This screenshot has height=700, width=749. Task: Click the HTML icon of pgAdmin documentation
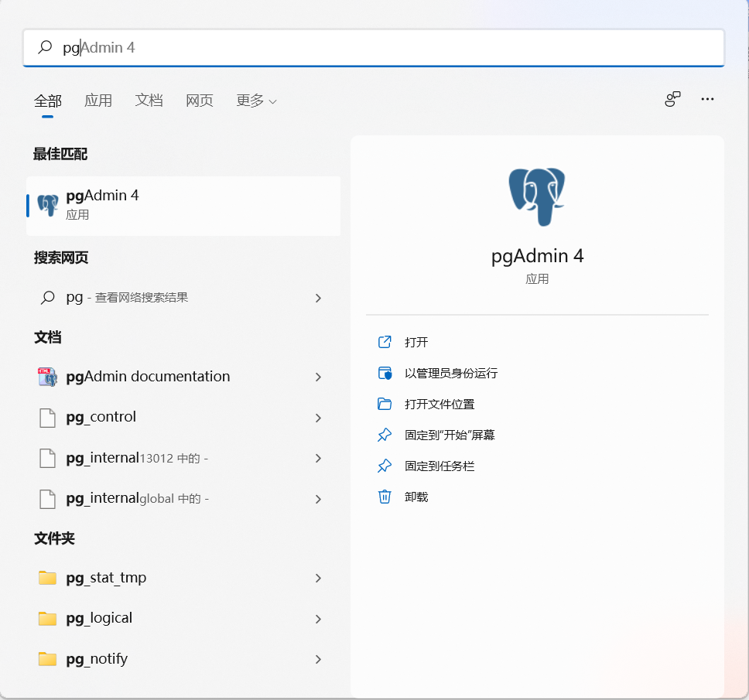47,377
